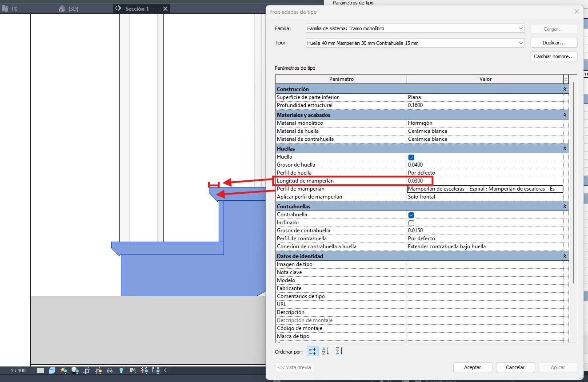Click Aceptar to confirm type properties
588x382 pixels.
(x=472, y=367)
